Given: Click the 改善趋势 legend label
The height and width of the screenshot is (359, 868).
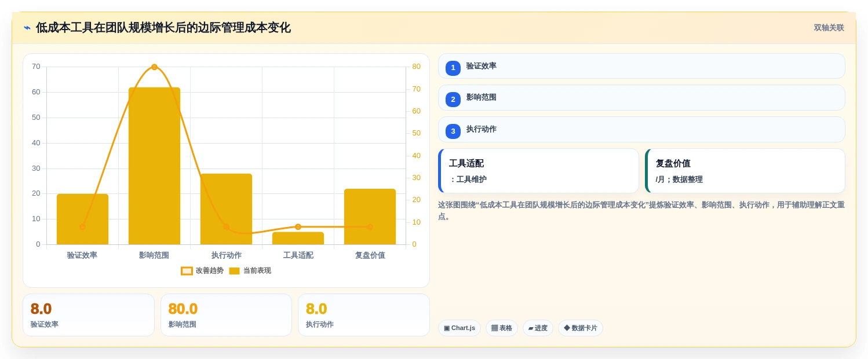Looking at the screenshot, I should pos(210,270).
